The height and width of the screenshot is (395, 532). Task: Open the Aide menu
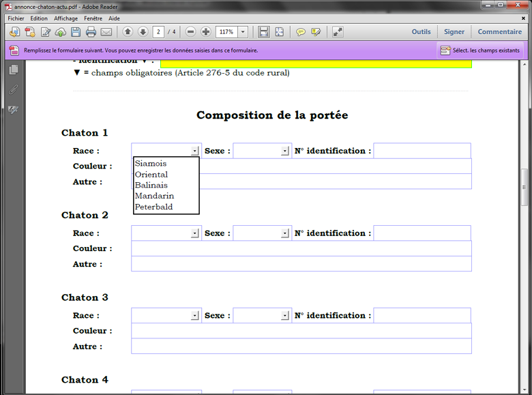click(x=114, y=18)
